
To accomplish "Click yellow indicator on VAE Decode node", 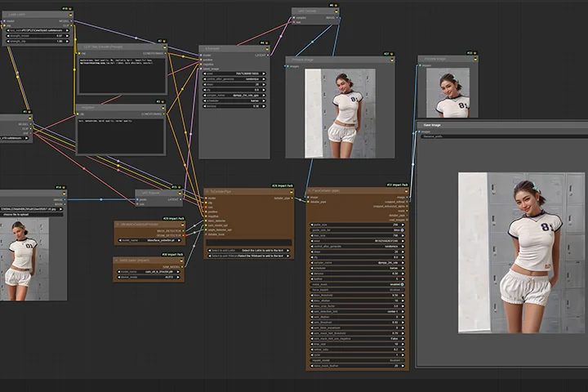I will (336, 11).
